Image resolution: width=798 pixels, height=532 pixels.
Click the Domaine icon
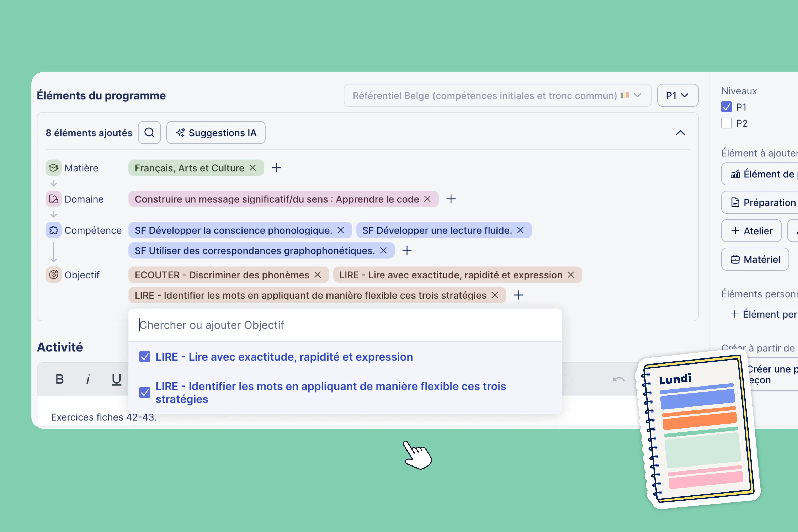[x=54, y=199]
